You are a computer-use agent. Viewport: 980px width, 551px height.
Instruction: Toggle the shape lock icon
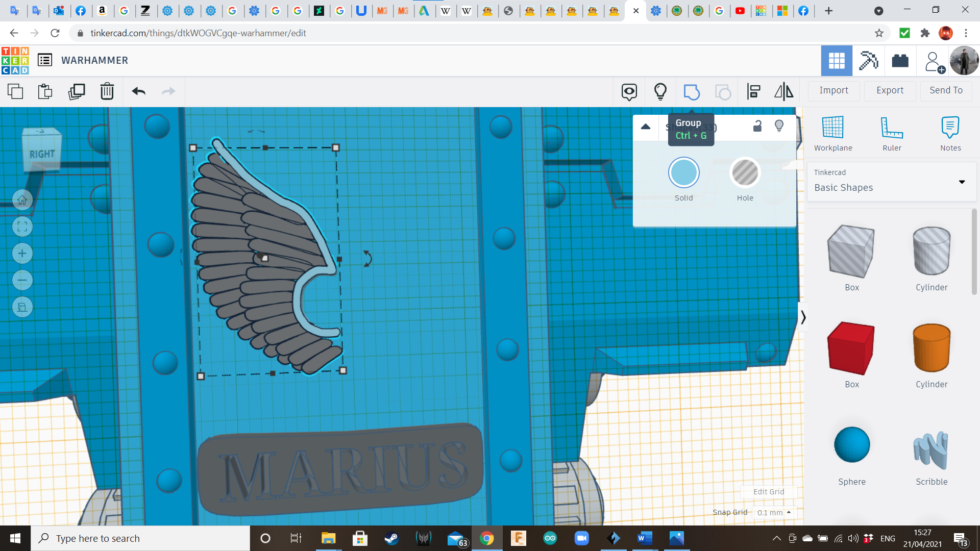click(757, 126)
